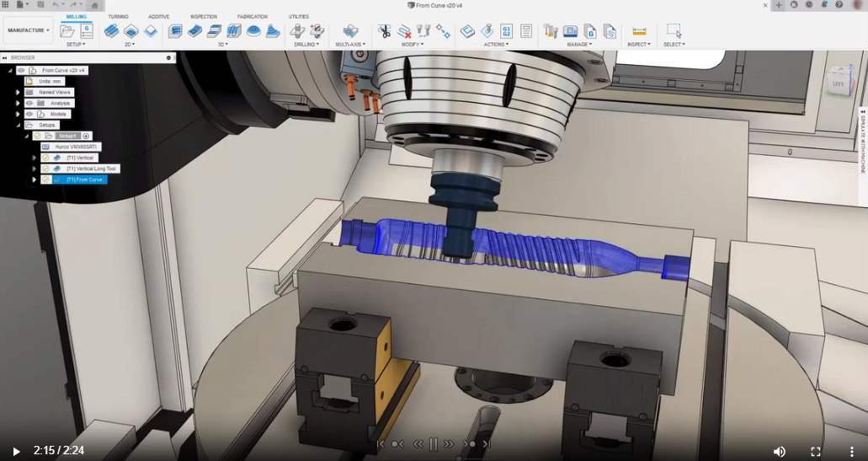The width and height of the screenshot is (868, 461).
Task: Open the Template Library S document icon
Action: pos(610,31)
